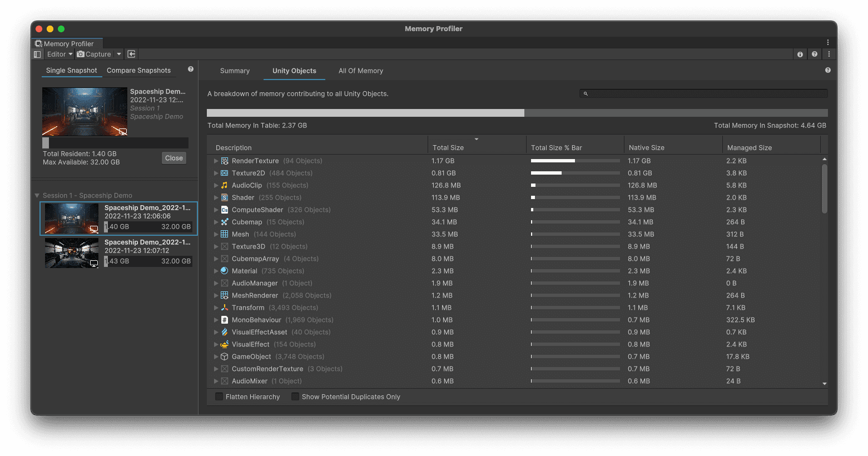This screenshot has height=456, width=868.
Task: Click the Texture3D type icon
Action: click(225, 246)
